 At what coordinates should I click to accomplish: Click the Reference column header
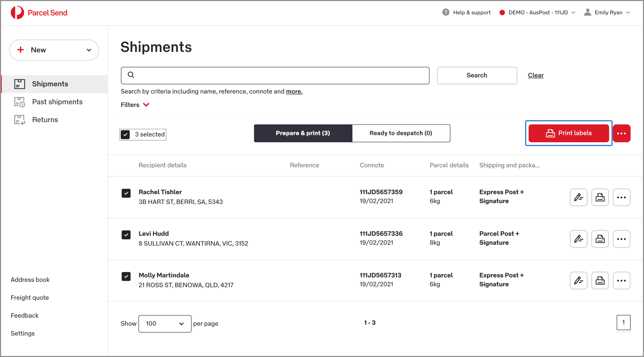pyautogui.click(x=304, y=165)
